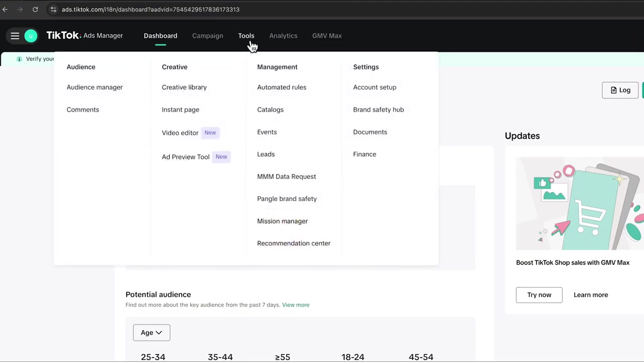Image resolution: width=644 pixels, height=362 pixels.
Task: Open Pangle brand safety
Action: 287,199
